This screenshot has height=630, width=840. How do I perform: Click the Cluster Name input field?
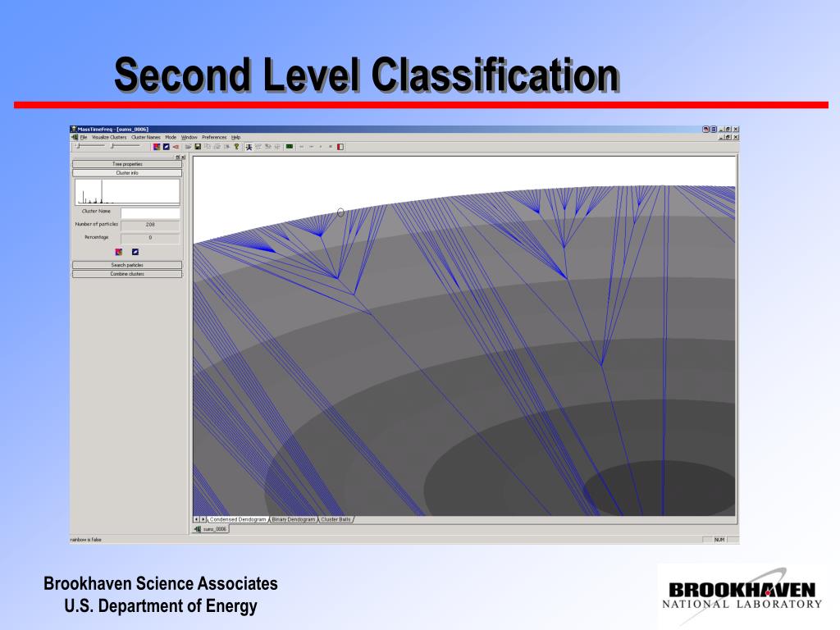click(150, 212)
